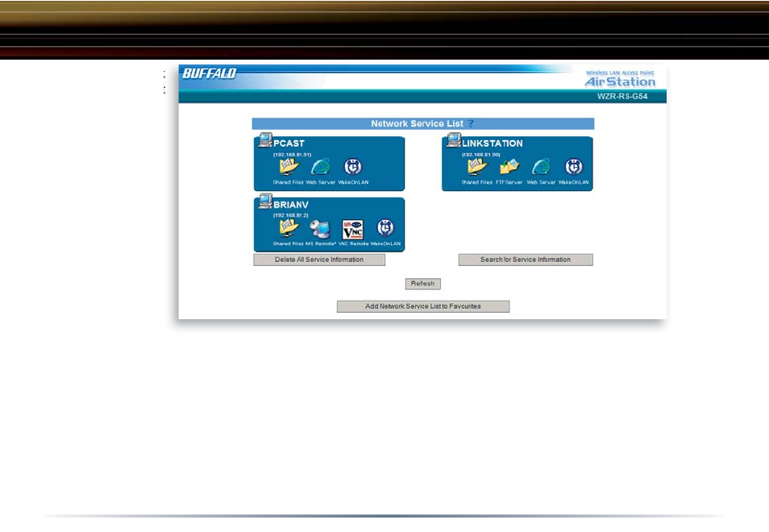769x532 pixels.
Task: Click the Network Service List heading
Action: pos(417,123)
